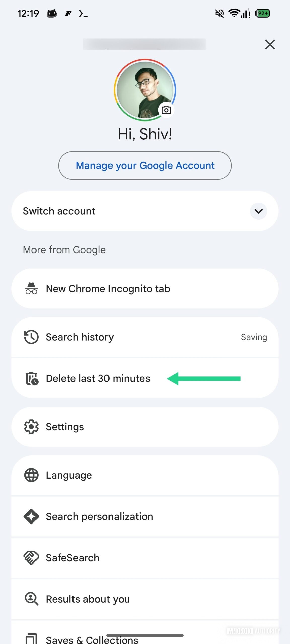Open Saves & Collections entry

pos(92,639)
